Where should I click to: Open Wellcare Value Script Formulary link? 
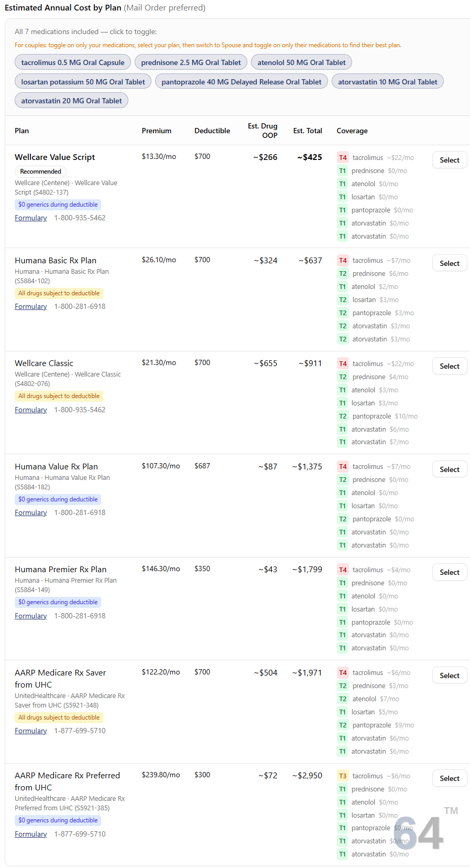(x=31, y=218)
